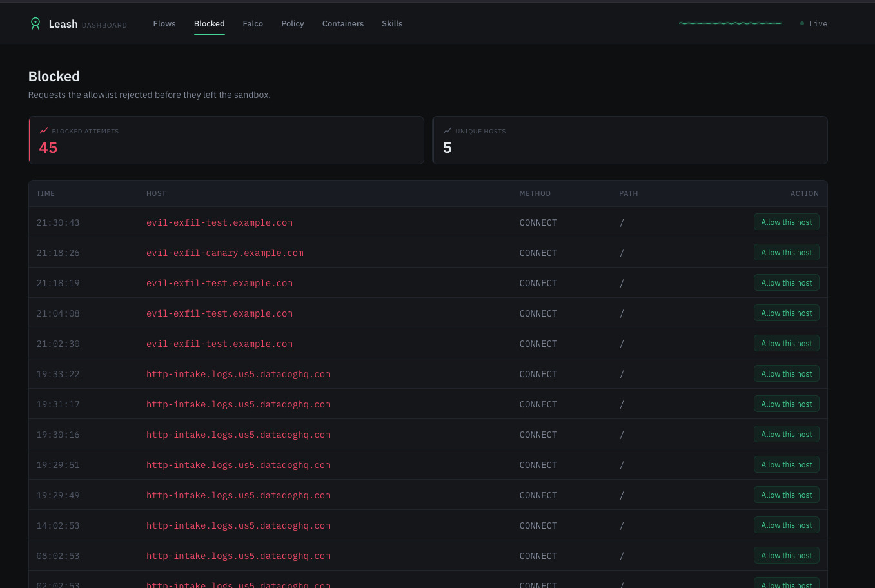Go to the Containers tab
The height and width of the screenshot is (588, 875).
coord(343,23)
